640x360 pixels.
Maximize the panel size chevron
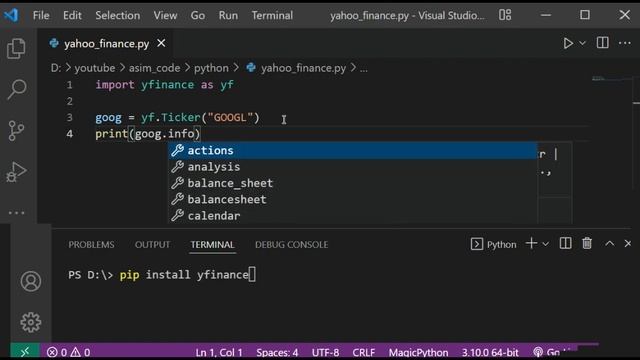coord(609,244)
